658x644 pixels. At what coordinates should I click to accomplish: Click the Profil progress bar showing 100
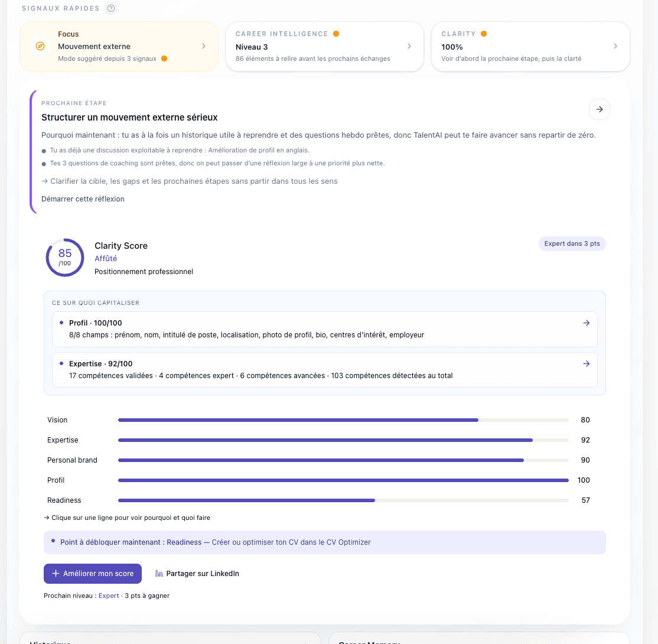point(343,480)
